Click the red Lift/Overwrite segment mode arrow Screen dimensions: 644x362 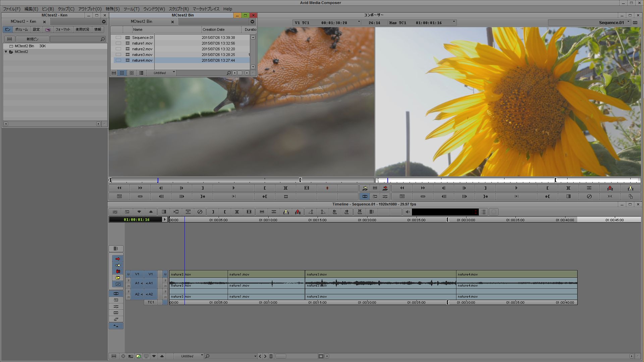point(118,259)
